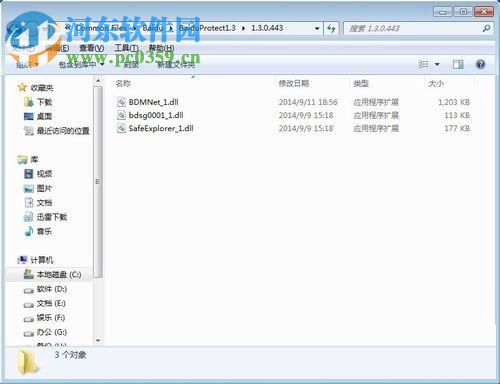
Task: Select the file name BDMNet_1.dll
Action: pos(153,102)
